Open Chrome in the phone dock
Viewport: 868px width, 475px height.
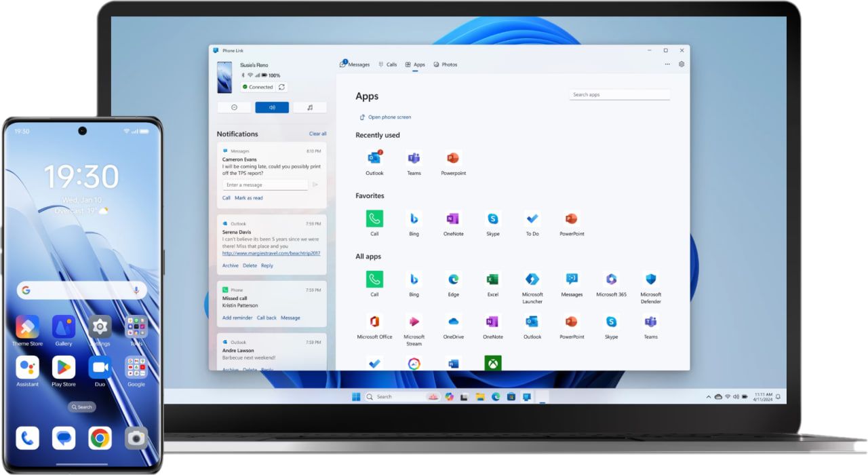(100, 438)
